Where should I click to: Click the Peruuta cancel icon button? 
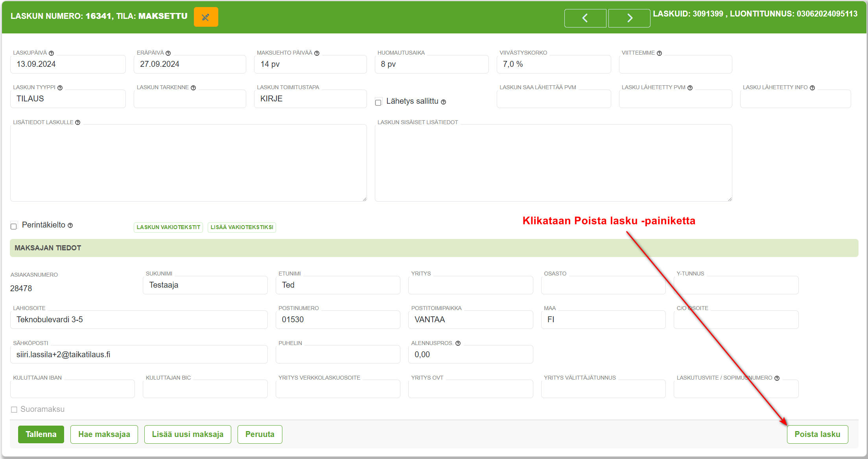pos(259,434)
